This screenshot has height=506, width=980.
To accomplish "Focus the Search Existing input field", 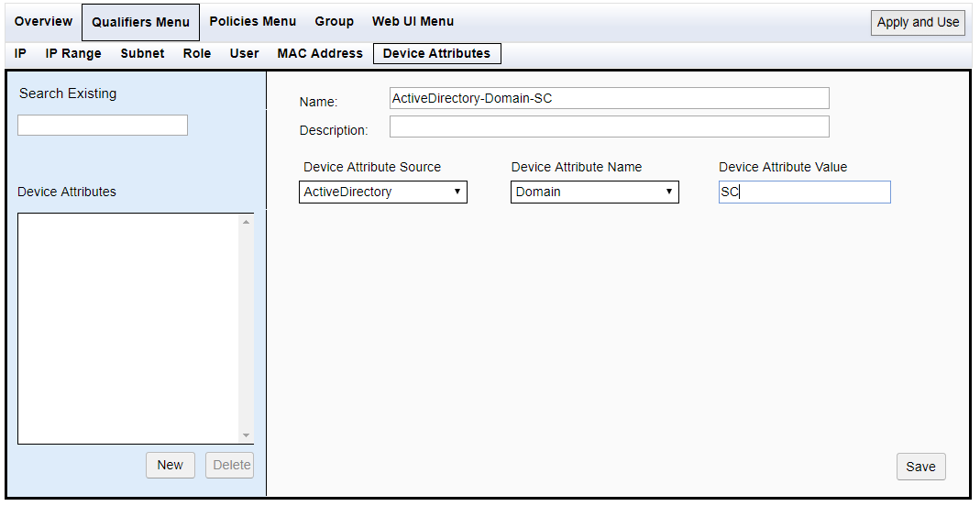I will (103, 125).
